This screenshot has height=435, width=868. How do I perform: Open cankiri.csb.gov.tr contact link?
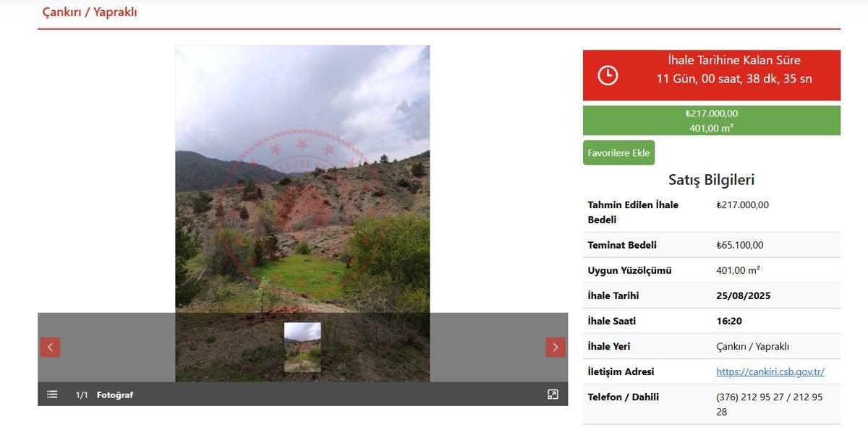click(770, 371)
